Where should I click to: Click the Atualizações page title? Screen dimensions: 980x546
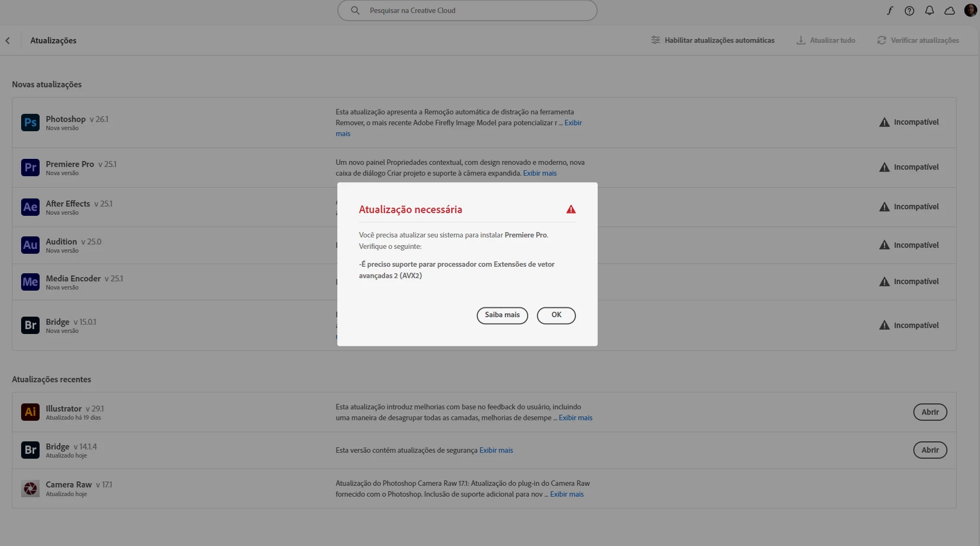(53, 41)
